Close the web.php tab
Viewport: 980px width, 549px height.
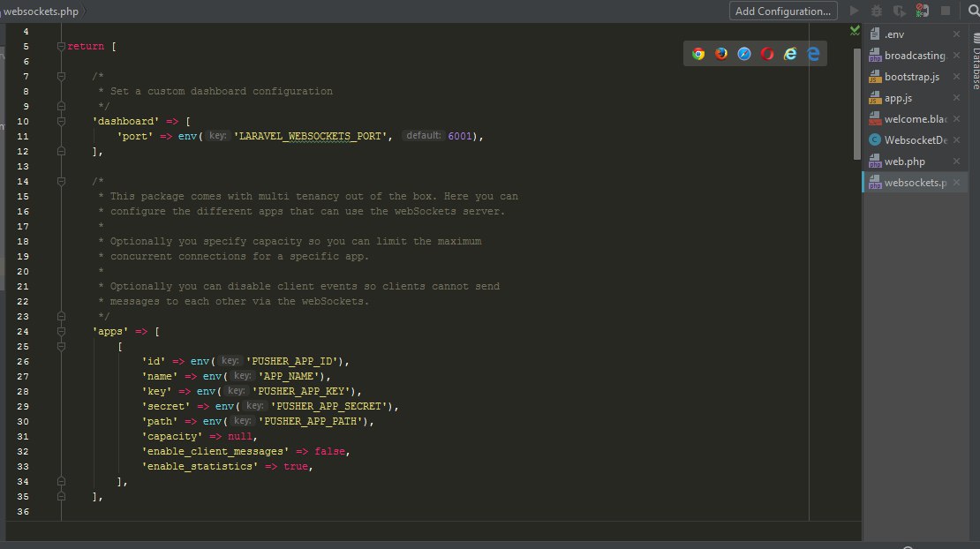tap(956, 162)
